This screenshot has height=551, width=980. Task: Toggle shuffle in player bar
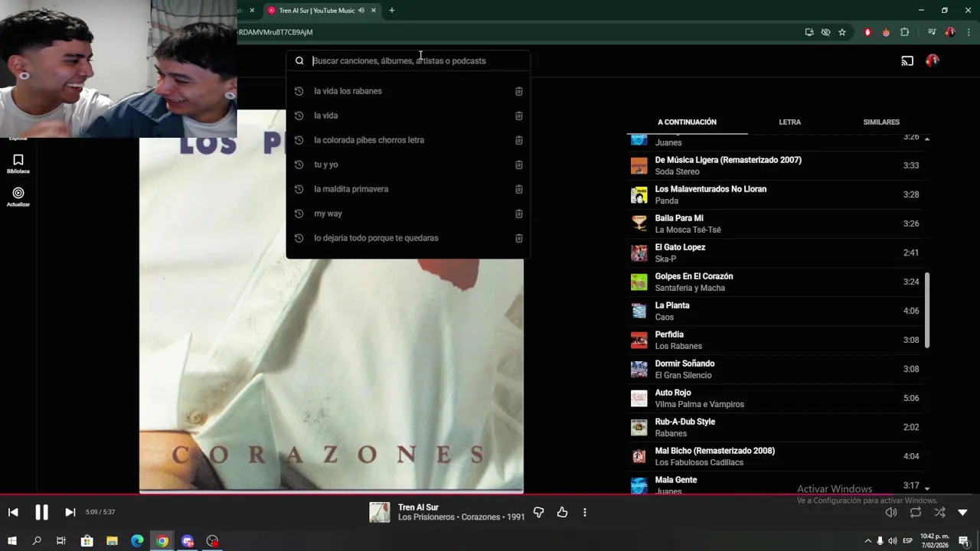point(939,512)
